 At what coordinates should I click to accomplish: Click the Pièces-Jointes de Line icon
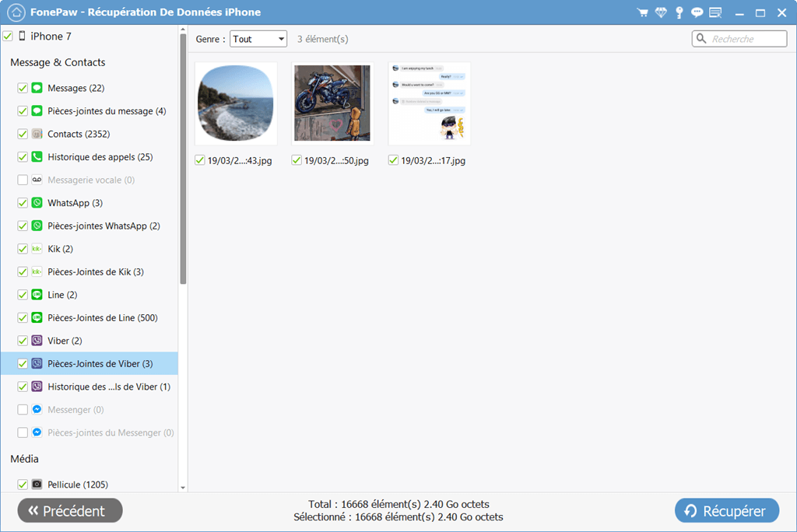(37, 317)
